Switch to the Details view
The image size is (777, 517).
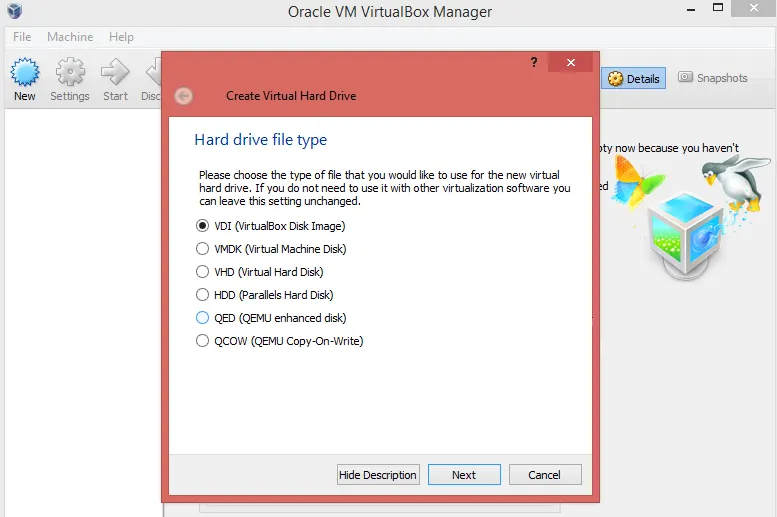point(633,78)
